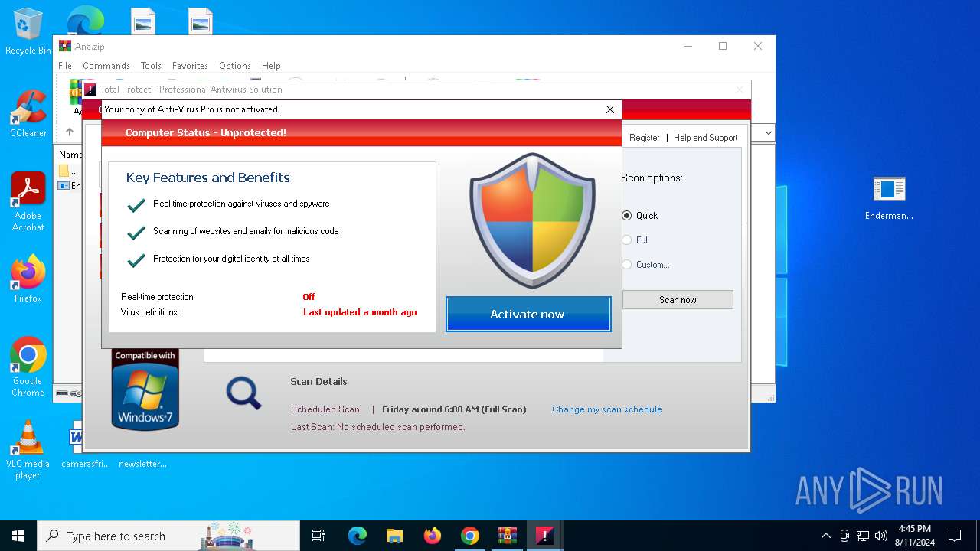Close the not-activated popup dialog

610,109
